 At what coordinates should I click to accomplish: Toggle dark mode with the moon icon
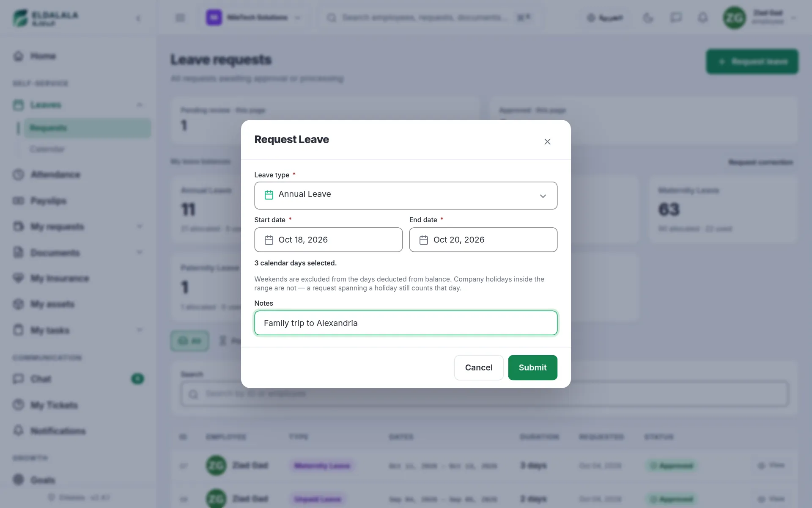[648, 18]
